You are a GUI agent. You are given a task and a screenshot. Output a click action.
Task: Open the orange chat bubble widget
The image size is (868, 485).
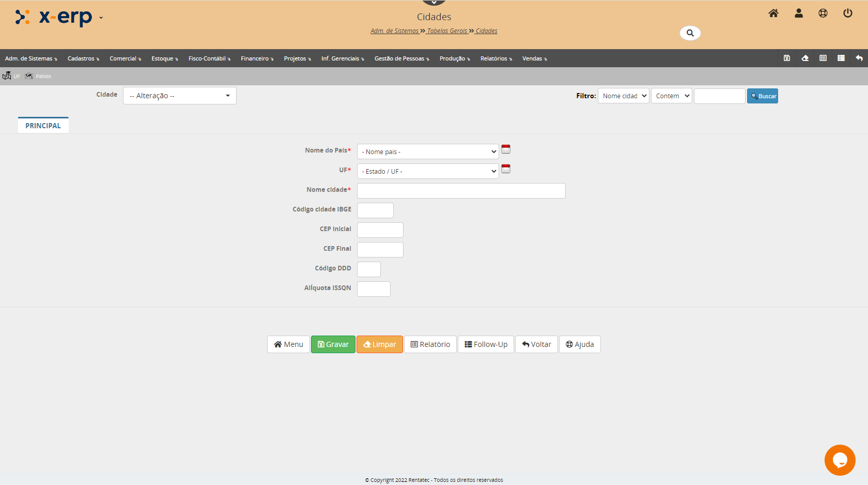click(x=840, y=460)
